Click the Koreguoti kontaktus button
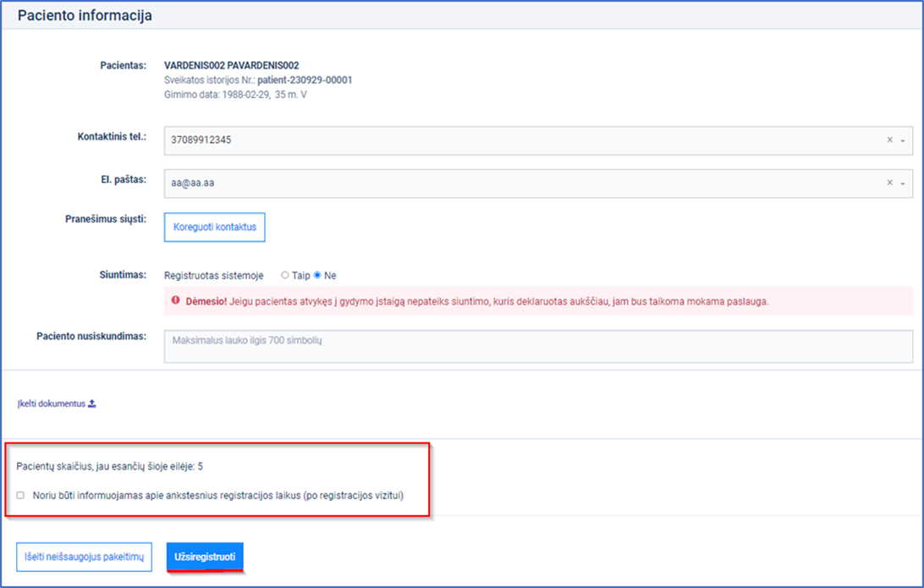Viewport: 924px width, 588px height. coord(215,227)
